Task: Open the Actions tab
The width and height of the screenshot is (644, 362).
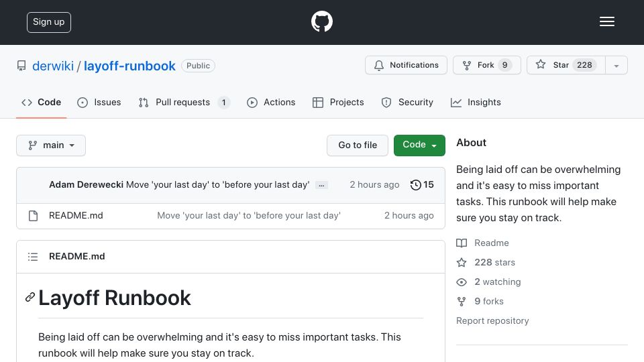Action: tap(271, 102)
